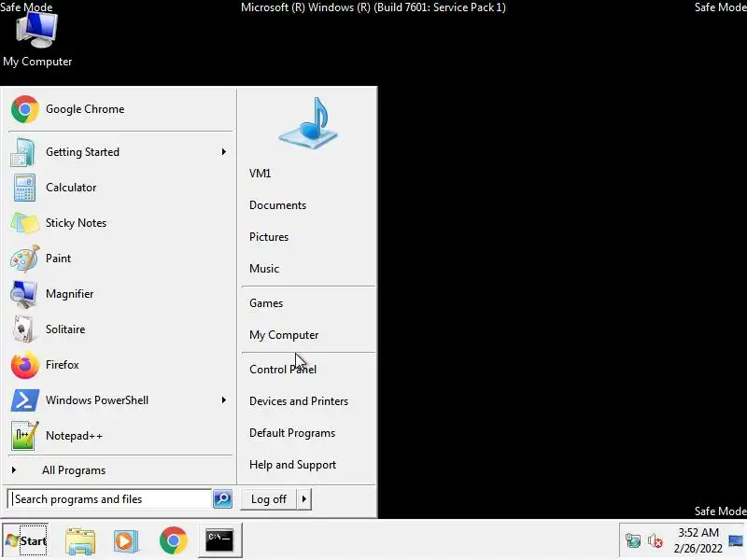Click the Start button
This screenshot has height=560, width=747.
26,541
